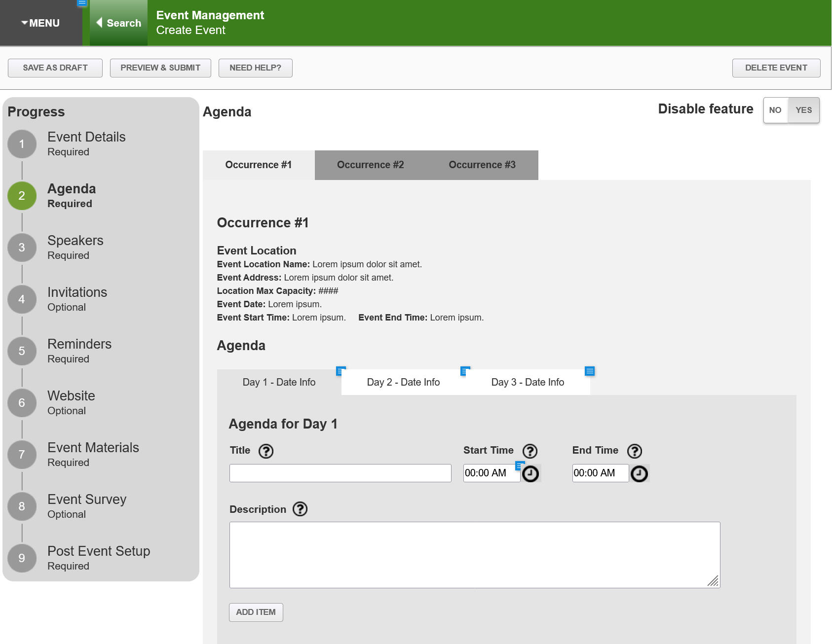Viewport: 832px width, 644px height.
Task: Switch to the Occurrence #2 tab
Action: [x=370, y=165]
